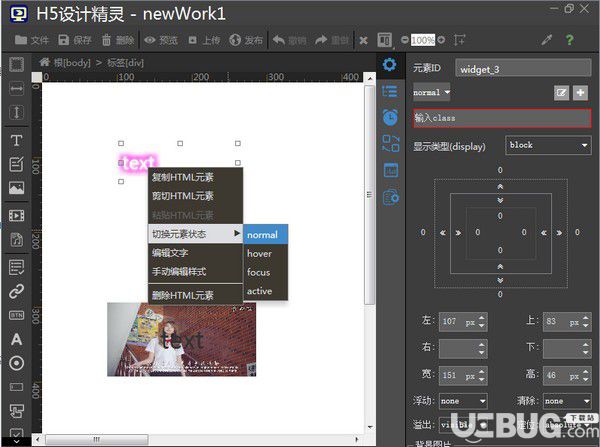Select the radio button circle tool
This screenshot has height=447, width=600.
point(16,363)
